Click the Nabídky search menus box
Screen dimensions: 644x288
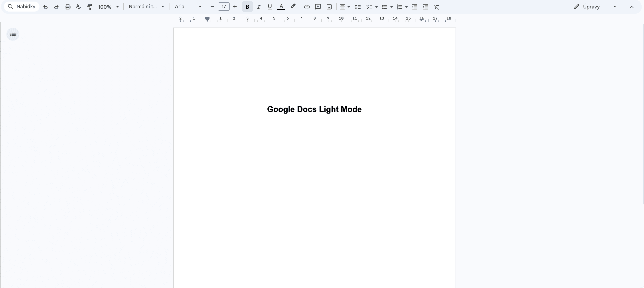(22, 7)
